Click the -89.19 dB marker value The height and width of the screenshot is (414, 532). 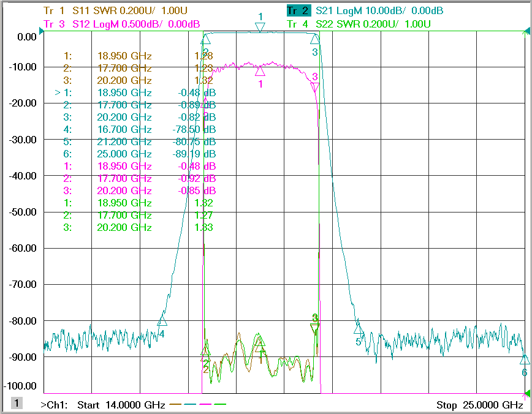coord(194,154)
